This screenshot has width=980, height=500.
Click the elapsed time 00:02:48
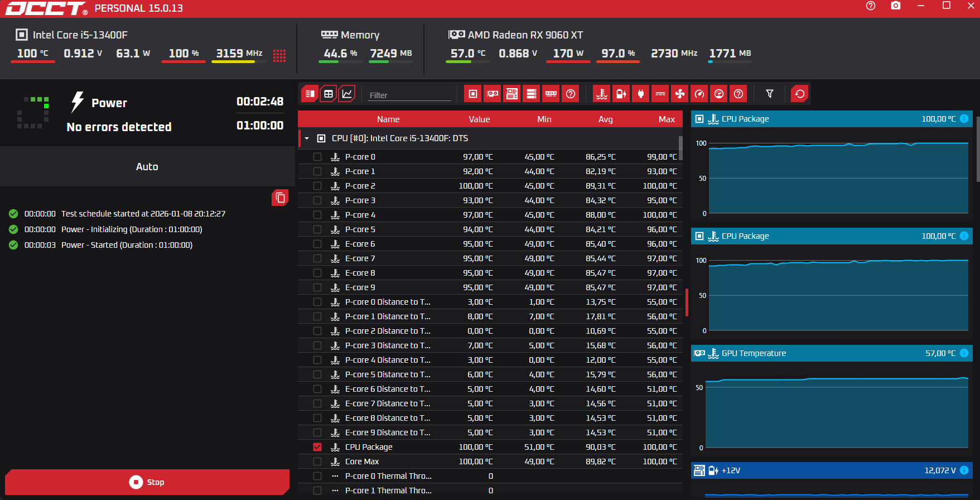pos(260,102)
